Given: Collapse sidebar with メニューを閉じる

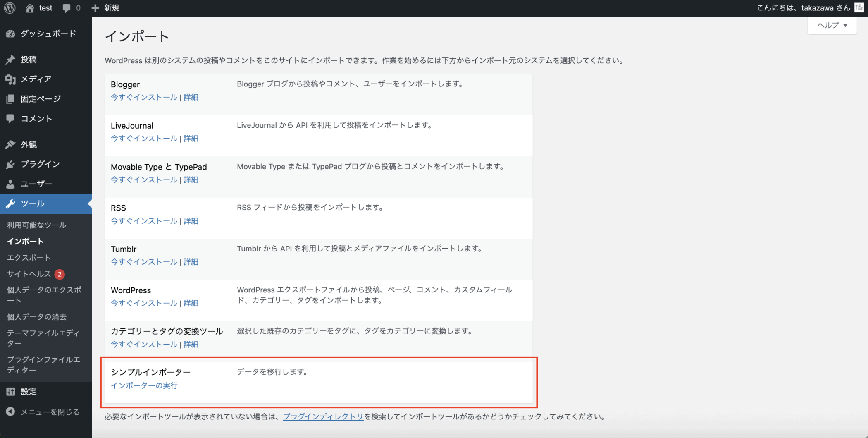Looking at the screenshot, I should [50, 412].
